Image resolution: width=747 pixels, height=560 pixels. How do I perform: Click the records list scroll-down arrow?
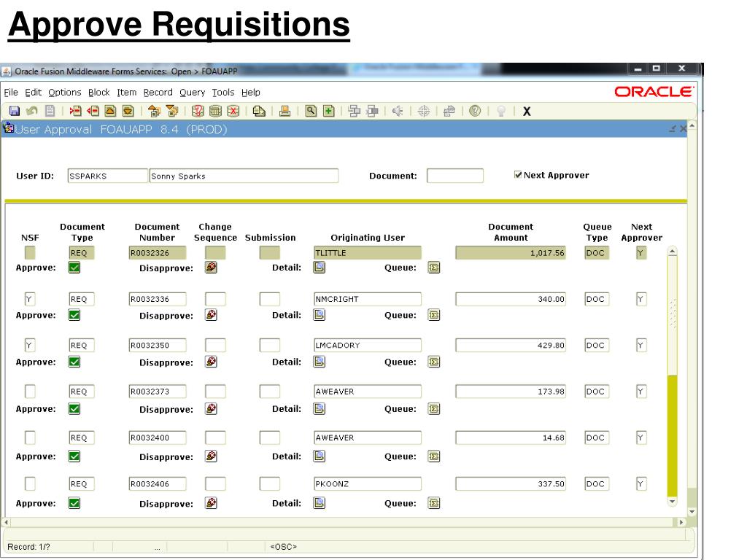click(x=672, y=502)
